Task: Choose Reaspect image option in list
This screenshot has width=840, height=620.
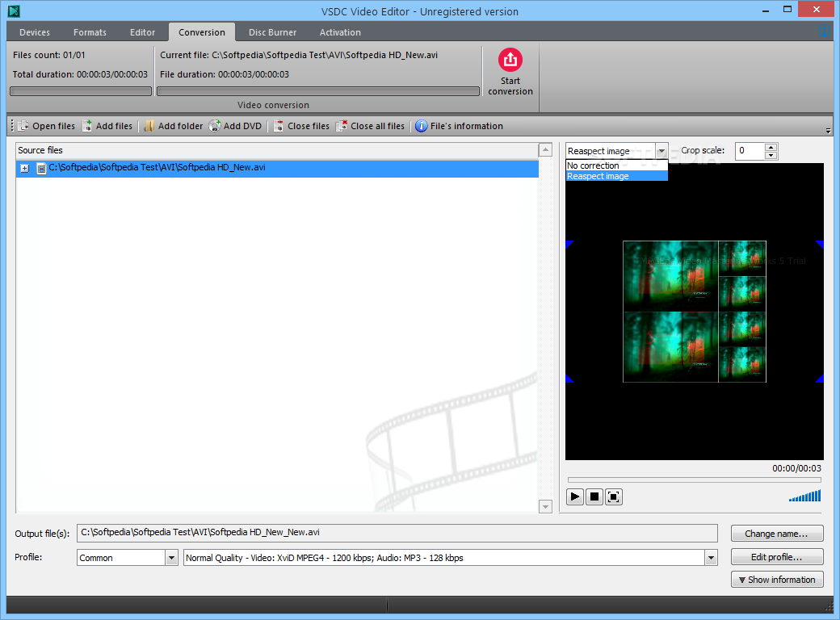Action: pos(616,176)
